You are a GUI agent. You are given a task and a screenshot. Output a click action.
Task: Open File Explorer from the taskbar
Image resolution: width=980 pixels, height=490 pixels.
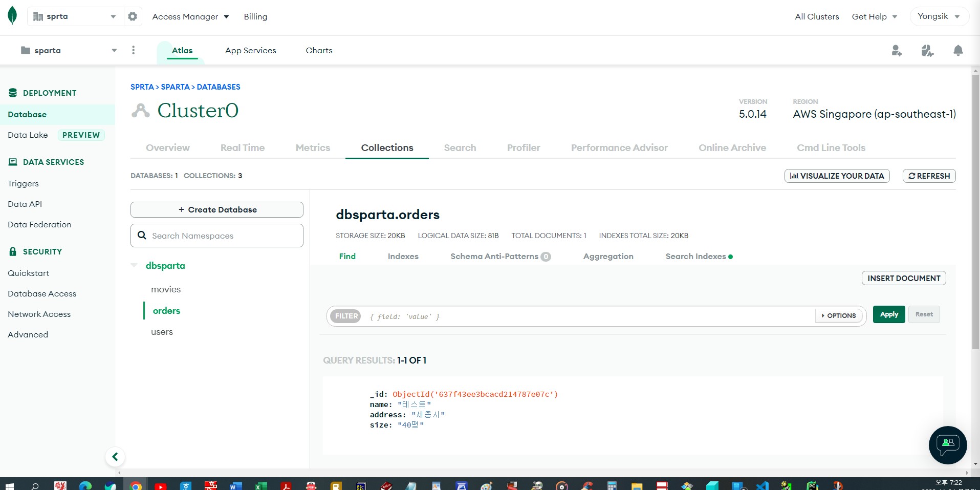tap(637, 485)
